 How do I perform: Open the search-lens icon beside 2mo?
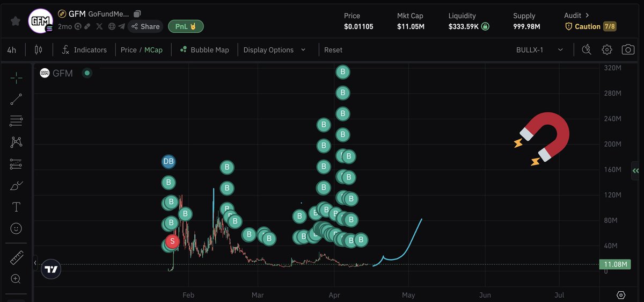(78, 26)
